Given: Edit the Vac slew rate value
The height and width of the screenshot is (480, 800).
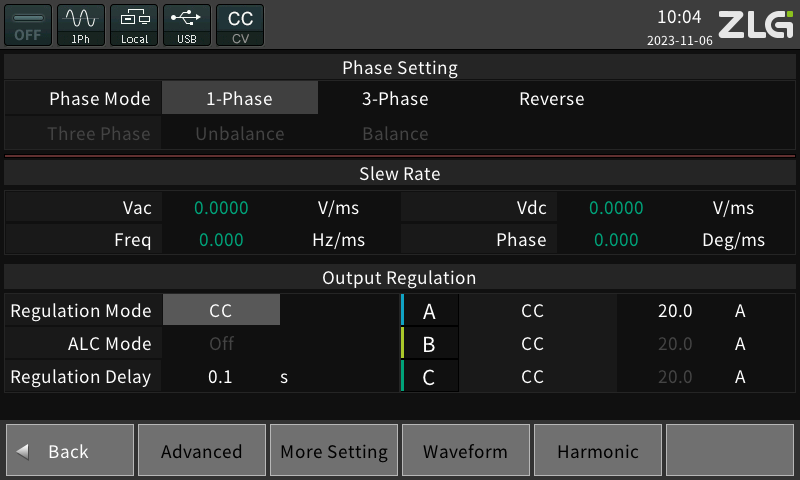Looking at the screenshot, I should click(221, 208).
